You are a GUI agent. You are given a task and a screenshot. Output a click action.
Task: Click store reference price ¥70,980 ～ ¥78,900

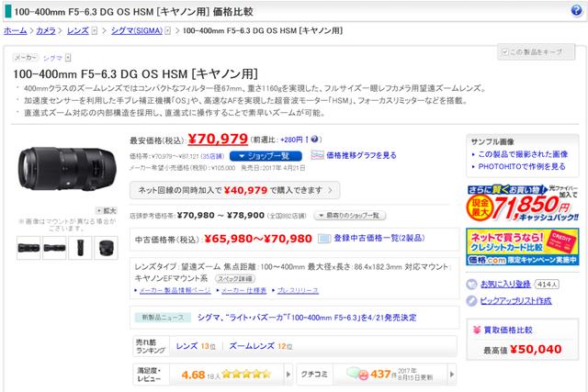(220, 216)
